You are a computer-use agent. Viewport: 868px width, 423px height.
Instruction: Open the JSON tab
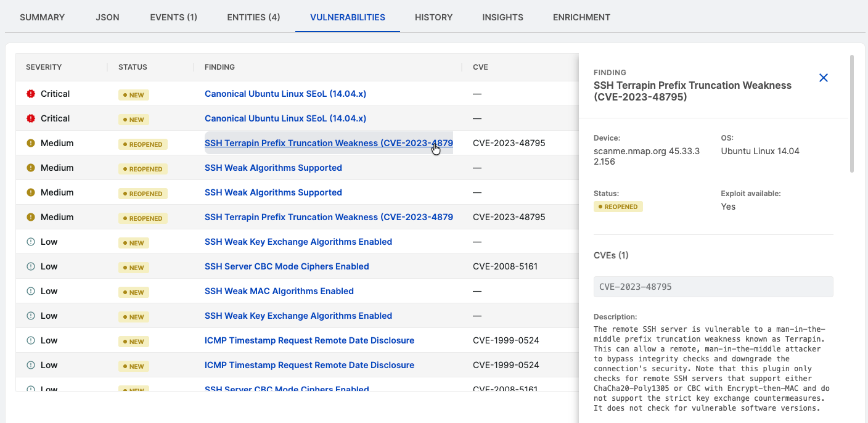pos(107,17)
